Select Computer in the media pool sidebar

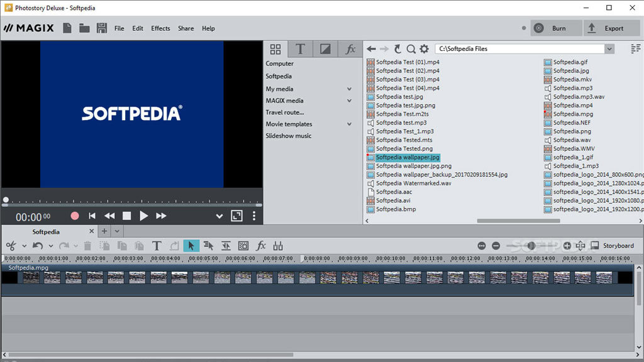[279, 63]
